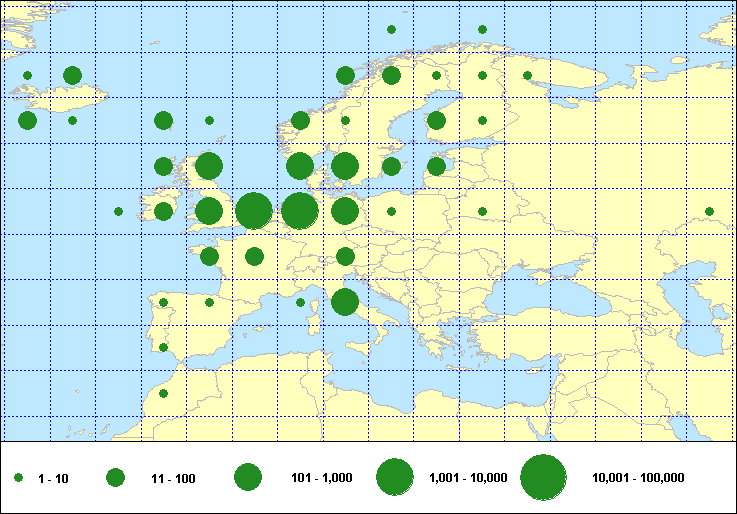Image resolution: width=737 pixels, height=514 pixels.
Task: Select the marker over Estonia
Action: pos(436,166)
